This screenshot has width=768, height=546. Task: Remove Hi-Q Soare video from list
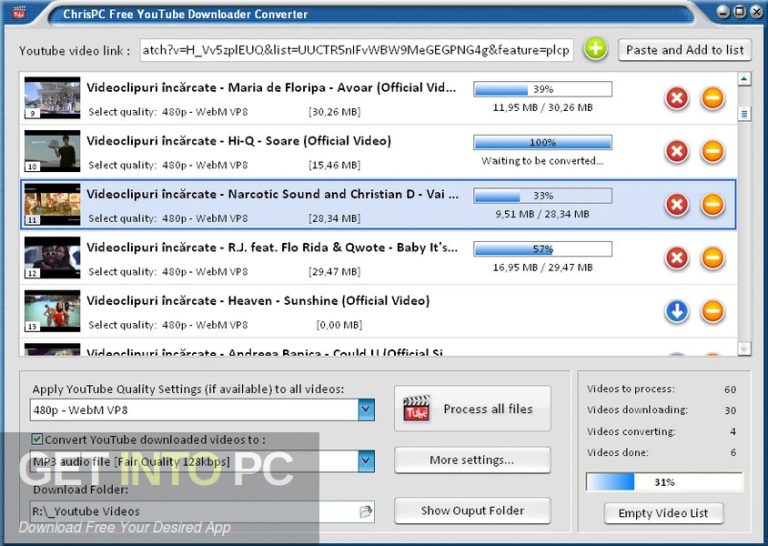pos(713,151)
